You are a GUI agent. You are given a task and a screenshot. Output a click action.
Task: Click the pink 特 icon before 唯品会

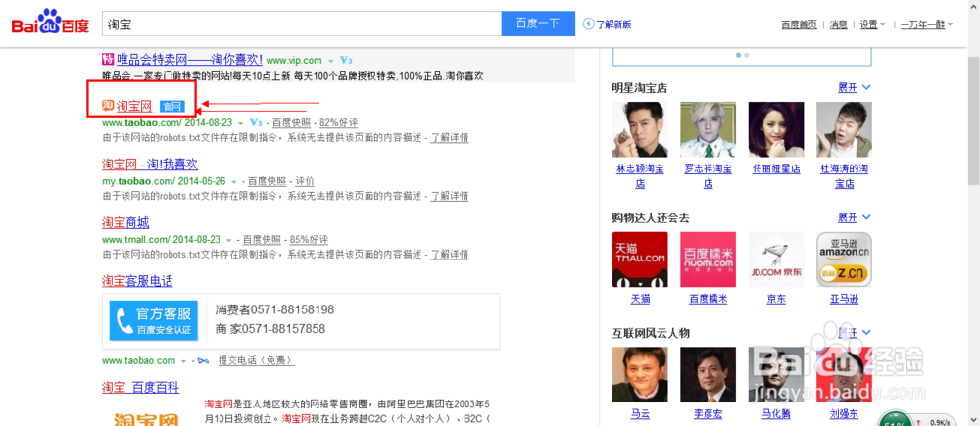click(x=107, y=60)
